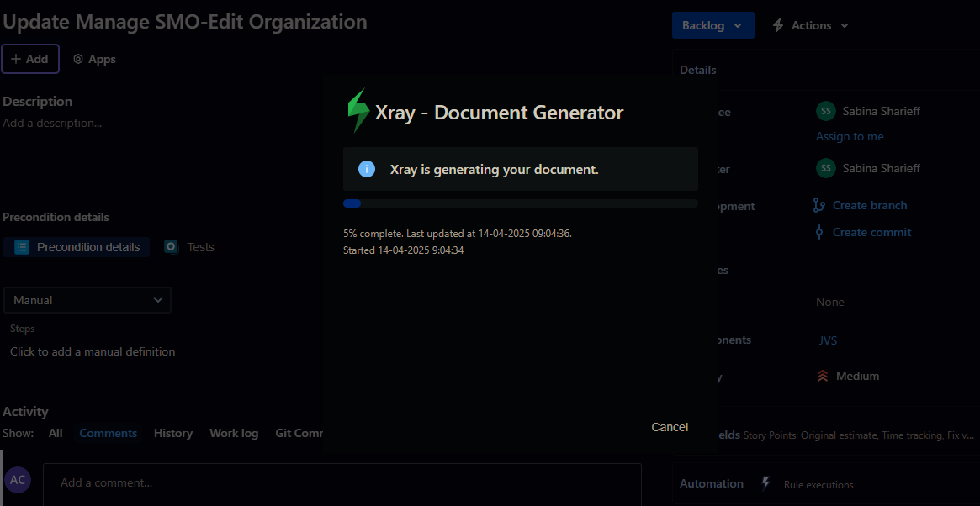Select the Comments activity tab
This screenshot has height=506, width=980.
(x=109, y=433)
